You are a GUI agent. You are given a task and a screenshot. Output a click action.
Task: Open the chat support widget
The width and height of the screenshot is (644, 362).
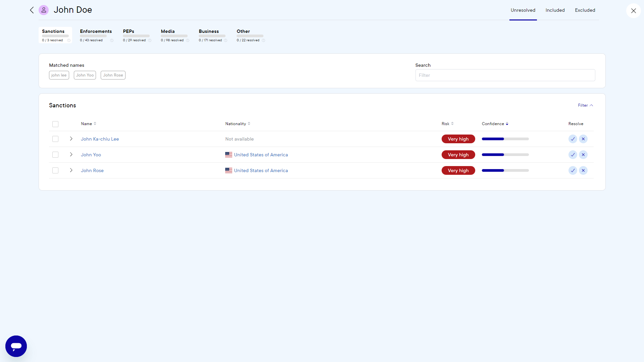coord(16,346)
